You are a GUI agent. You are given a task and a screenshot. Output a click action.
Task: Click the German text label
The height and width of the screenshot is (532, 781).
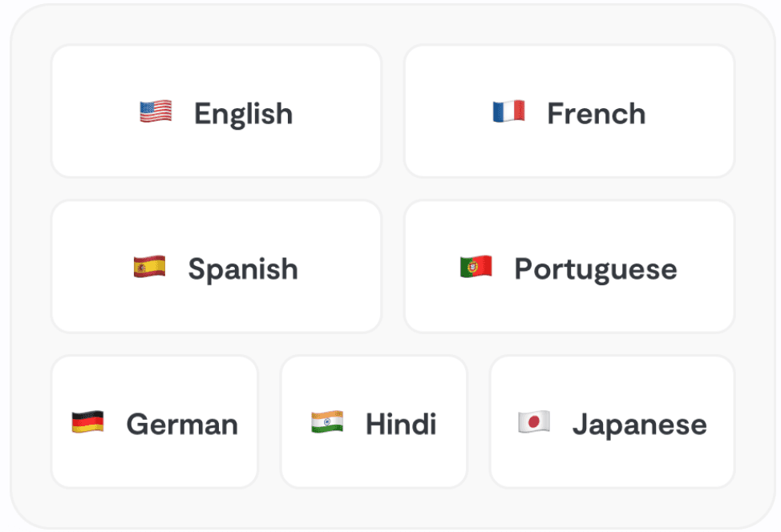click(x=182, y=424)
